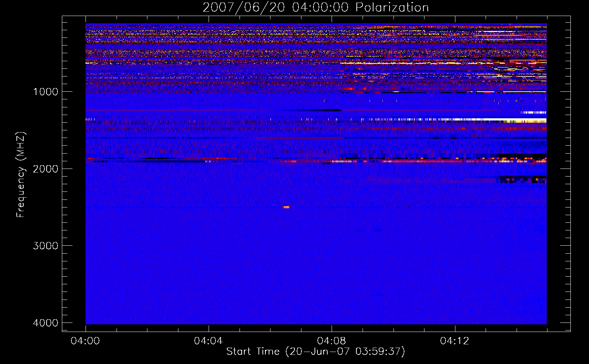Click the isolated orange burst near 2500 MHz

pyautogui.click(x=286, y=207)
